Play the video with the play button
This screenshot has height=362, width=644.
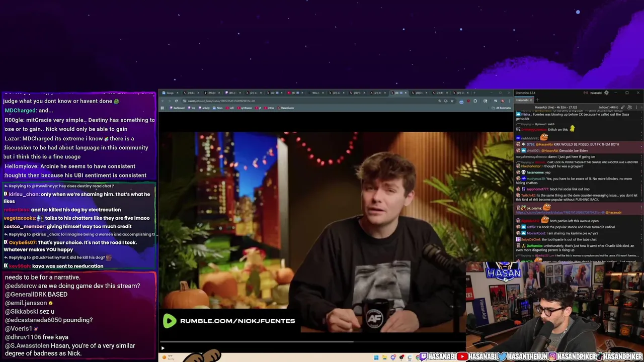click(x=163, y=348)
